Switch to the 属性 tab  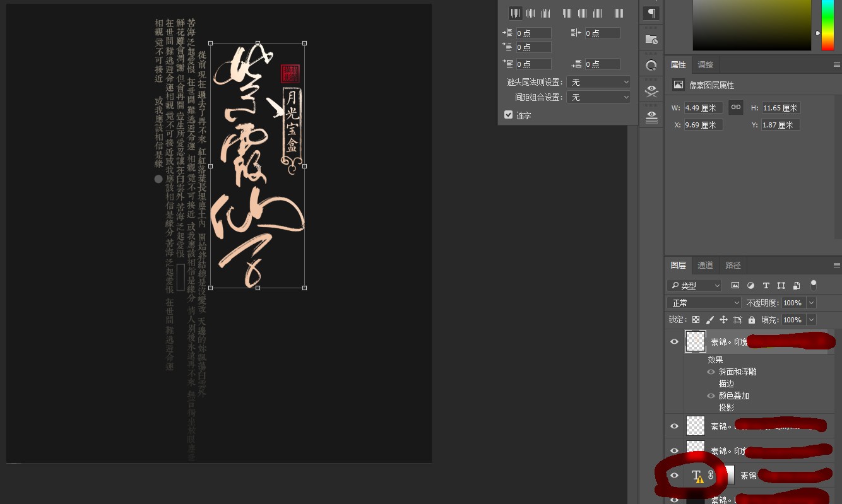click(x=679, y=64)
